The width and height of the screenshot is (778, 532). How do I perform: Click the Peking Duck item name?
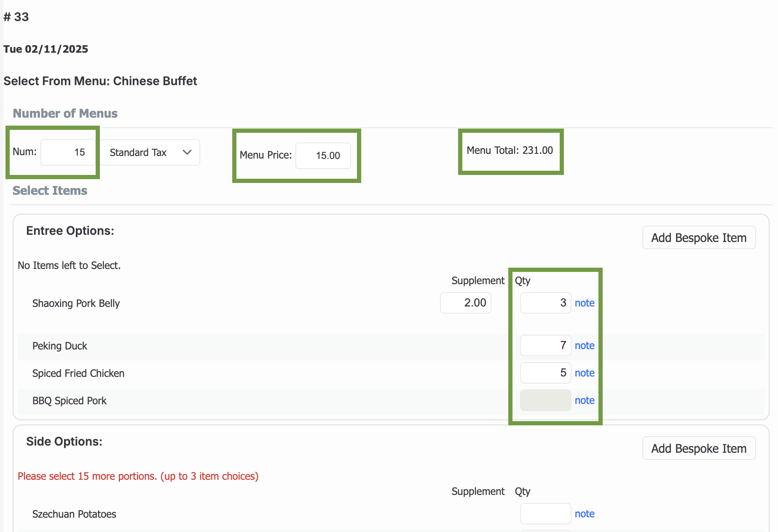[59, 346]
